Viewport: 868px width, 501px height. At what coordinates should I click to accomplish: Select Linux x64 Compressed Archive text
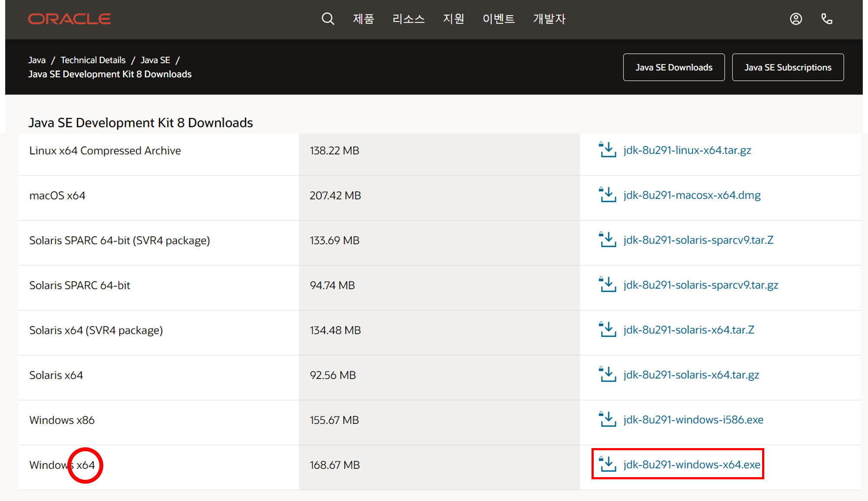click(105, 151)
